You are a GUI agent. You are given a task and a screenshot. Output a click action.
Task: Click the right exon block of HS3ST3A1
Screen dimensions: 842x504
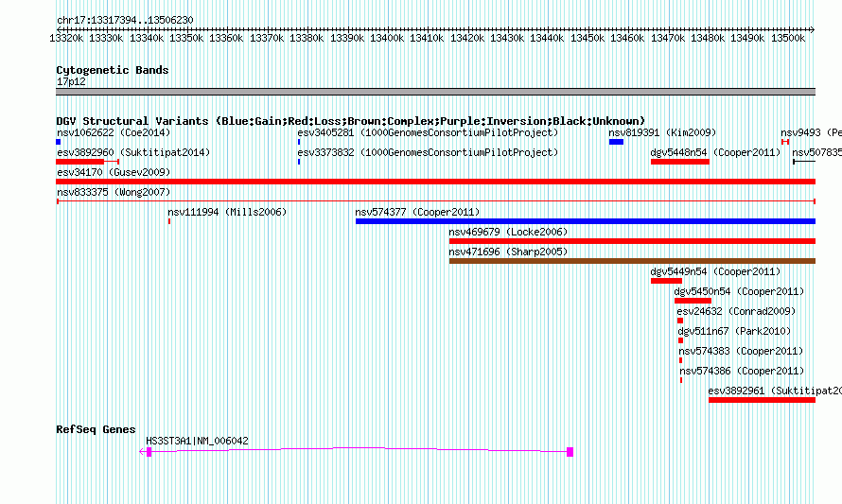pyautogui.click(x=570, y=452)
